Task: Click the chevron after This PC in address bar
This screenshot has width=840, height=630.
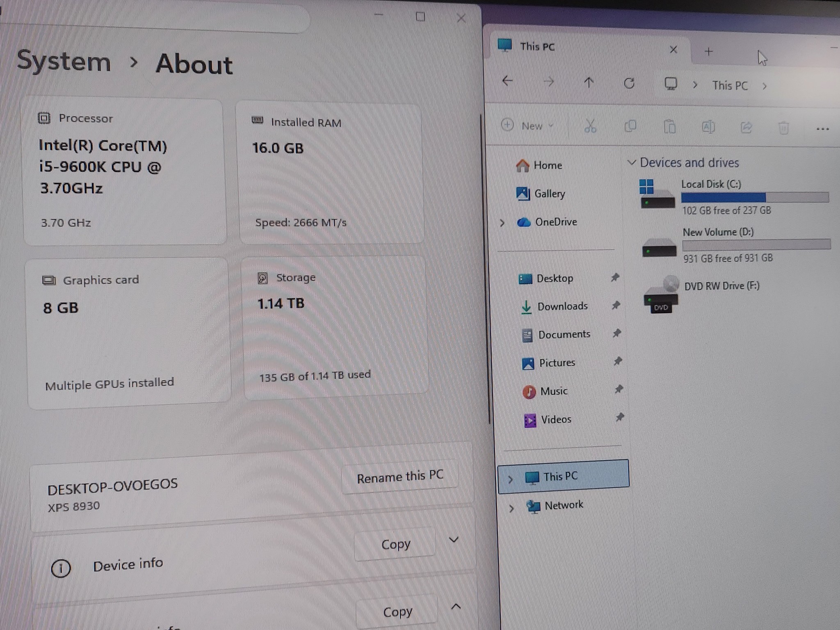Action: click(x=765, y=86)
